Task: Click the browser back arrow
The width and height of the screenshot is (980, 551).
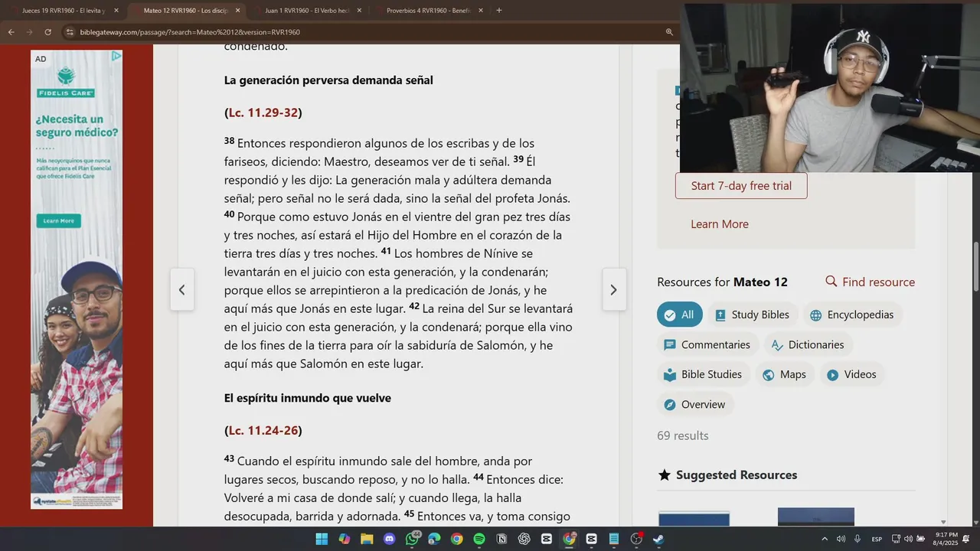Action: 11,32
